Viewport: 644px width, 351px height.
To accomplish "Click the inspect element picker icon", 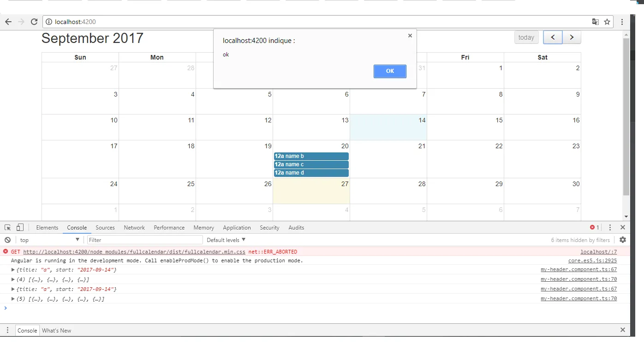I will click(7, 227).
